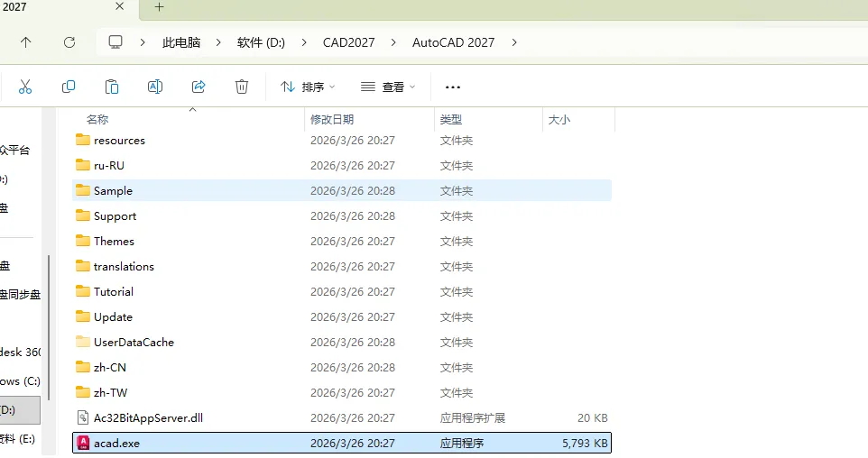
Task: Select the Themes folder icon
Action: [x=82, y=241]
